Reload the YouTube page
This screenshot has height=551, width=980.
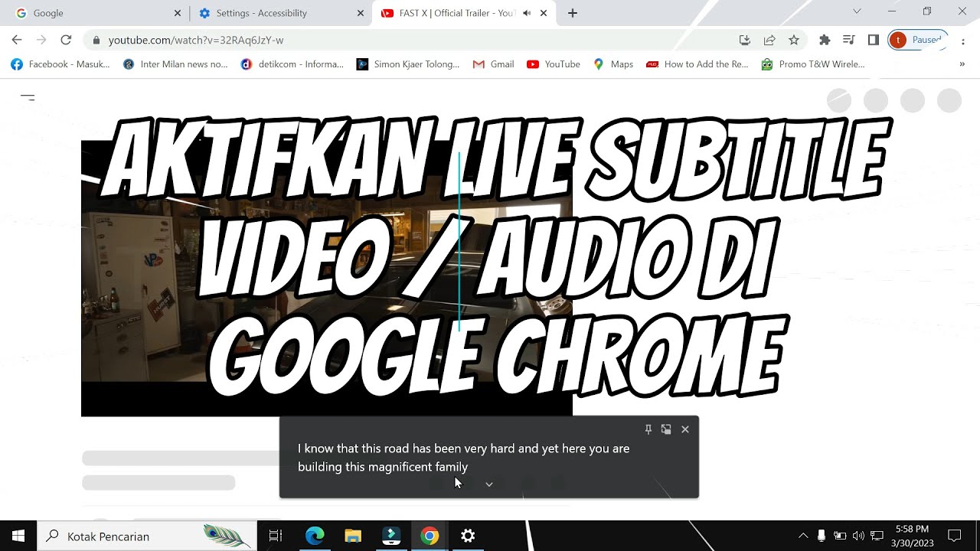pos(66,40)
